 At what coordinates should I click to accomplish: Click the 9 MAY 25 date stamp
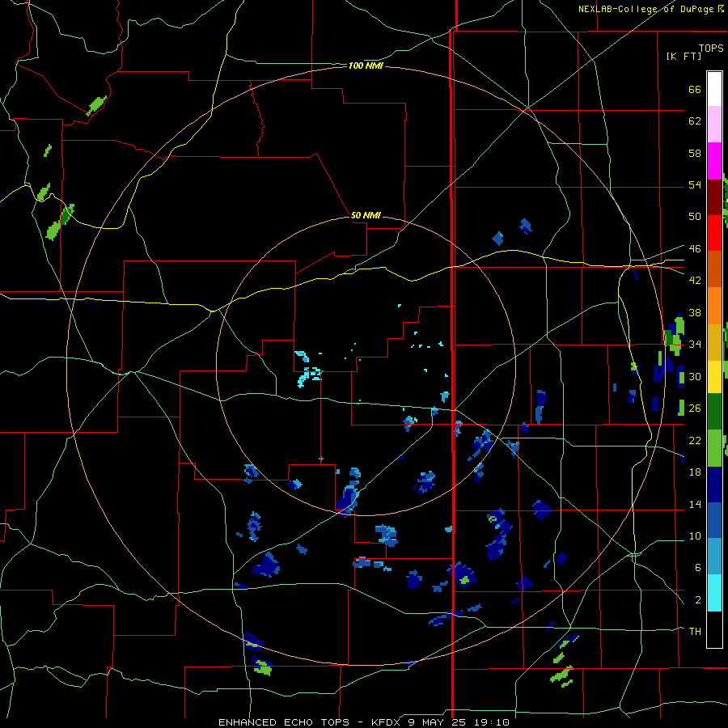438,722
